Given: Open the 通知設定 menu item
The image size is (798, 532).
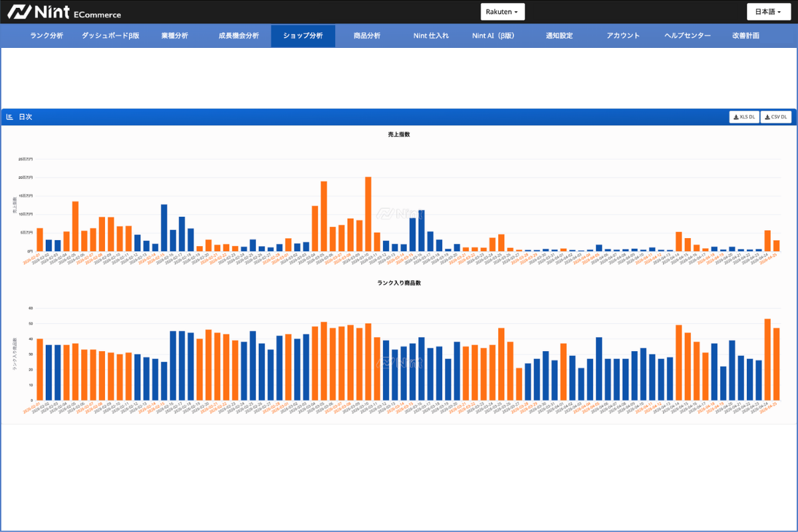Looking at the screenshot, I should [x=559, y=36].
